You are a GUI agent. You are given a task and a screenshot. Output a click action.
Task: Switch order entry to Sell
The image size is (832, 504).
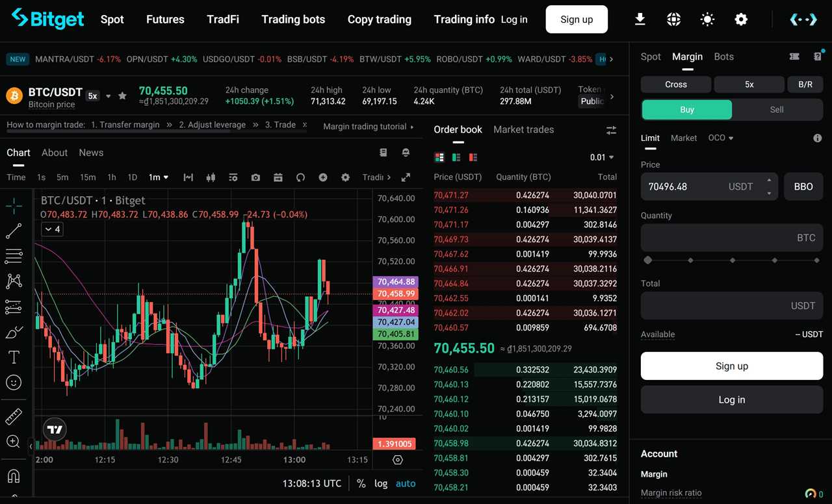point(776,109)
